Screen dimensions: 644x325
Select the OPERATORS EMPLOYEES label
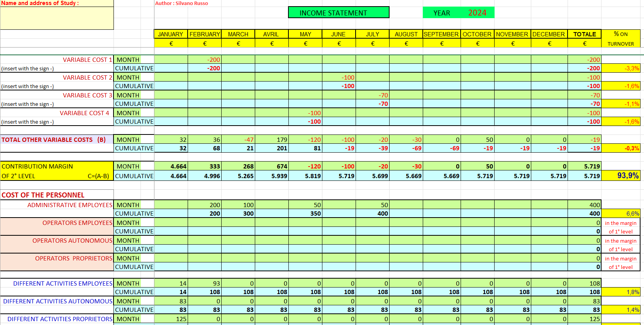click(x=77, y=223)
